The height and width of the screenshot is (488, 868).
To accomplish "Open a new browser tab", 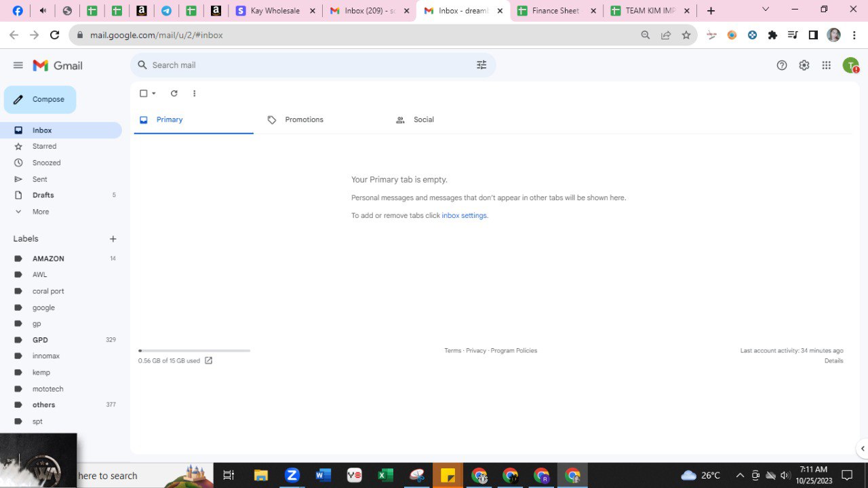I will [x=711, y=11].
